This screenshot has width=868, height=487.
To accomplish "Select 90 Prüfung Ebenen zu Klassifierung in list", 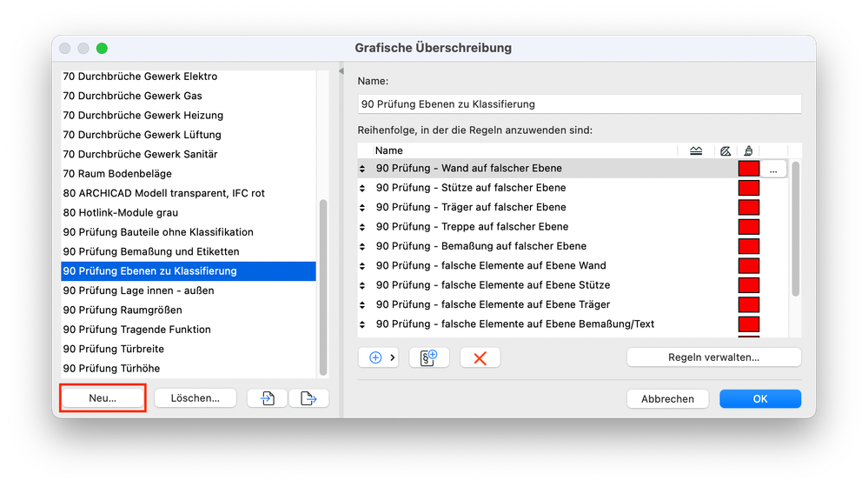I will pos(189,271).
